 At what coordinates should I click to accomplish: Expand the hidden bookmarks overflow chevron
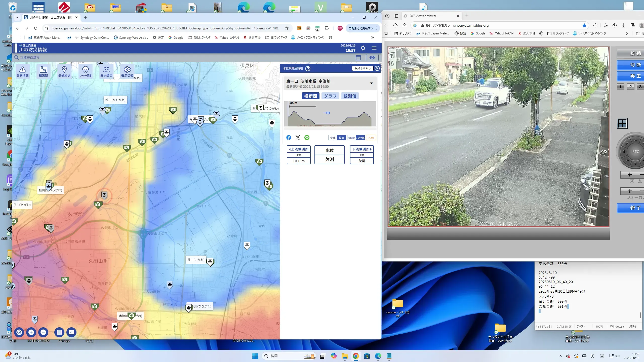(372, 37)
